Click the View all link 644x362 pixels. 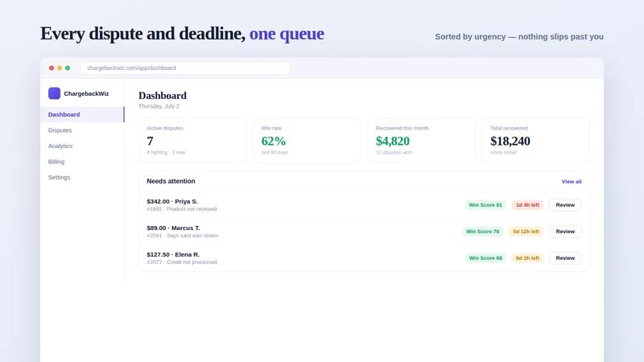pyautogui.click(x=572, y=182)
